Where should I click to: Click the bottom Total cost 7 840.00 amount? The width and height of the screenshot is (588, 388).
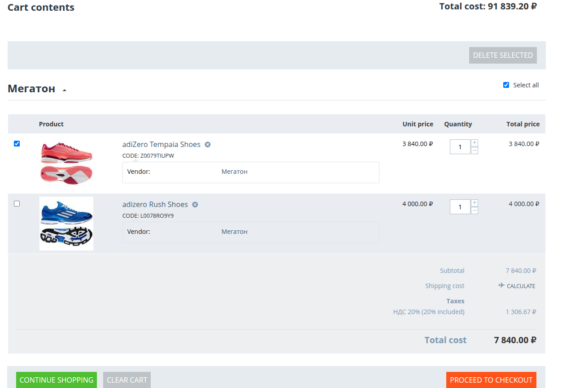point(515,340)
